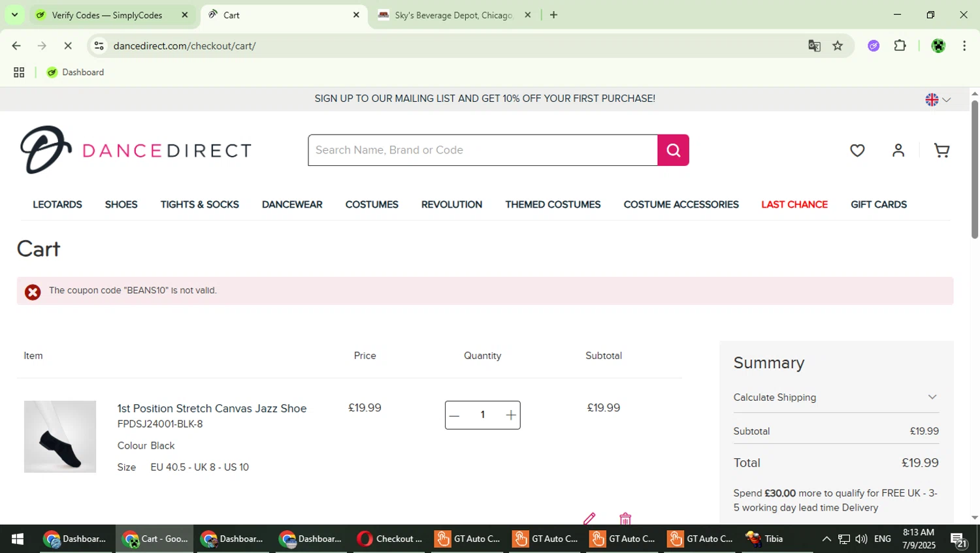Viewport: 980px width, 553px height.
Task: Open the DANCEWEAR menu
Action: coord(292,204)
